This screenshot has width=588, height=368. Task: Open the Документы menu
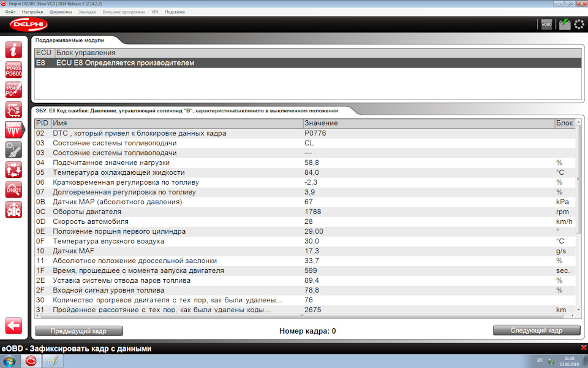point(61,12)
